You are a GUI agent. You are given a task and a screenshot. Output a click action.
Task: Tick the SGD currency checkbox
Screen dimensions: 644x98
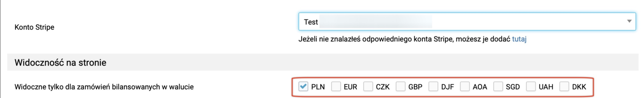tap(498, 86)
